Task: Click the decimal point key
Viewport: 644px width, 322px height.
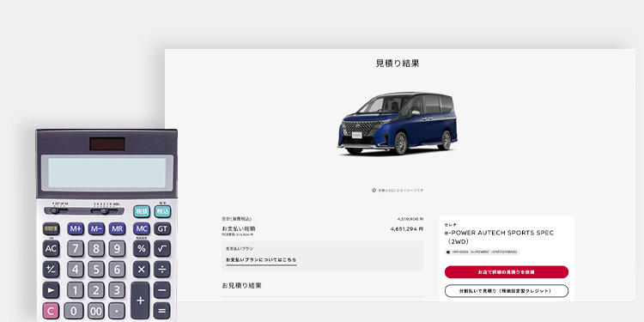Action: pos(117,311)
